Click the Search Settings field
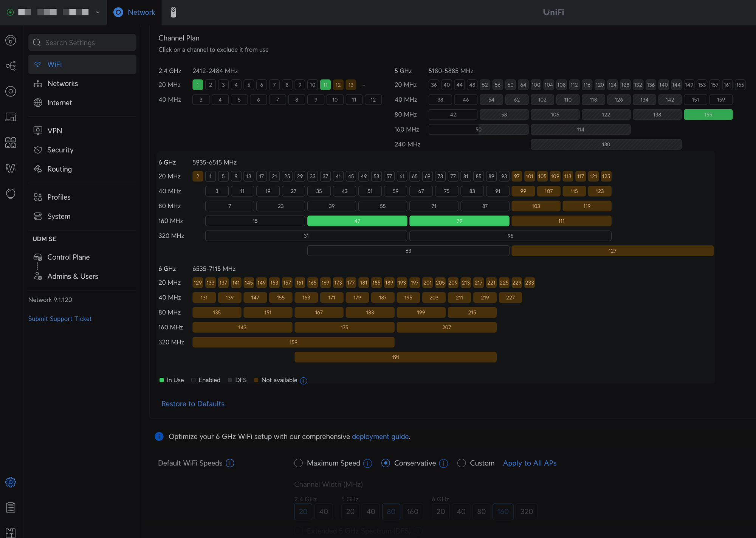Image resolution: width=756 pixels, height=538 pixels. point(82,43)
